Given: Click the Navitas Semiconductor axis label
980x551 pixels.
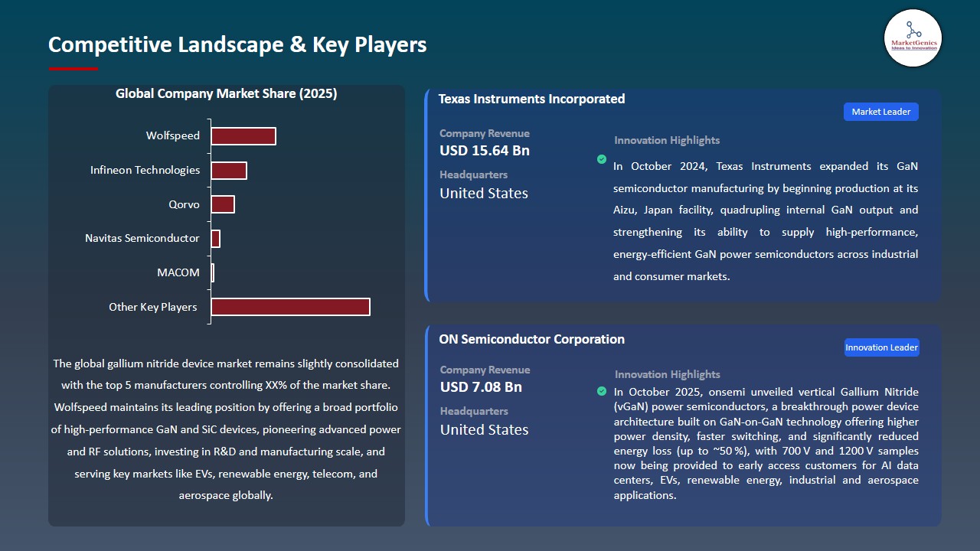Looking at the screenshot, I should (x=143, y=238).
